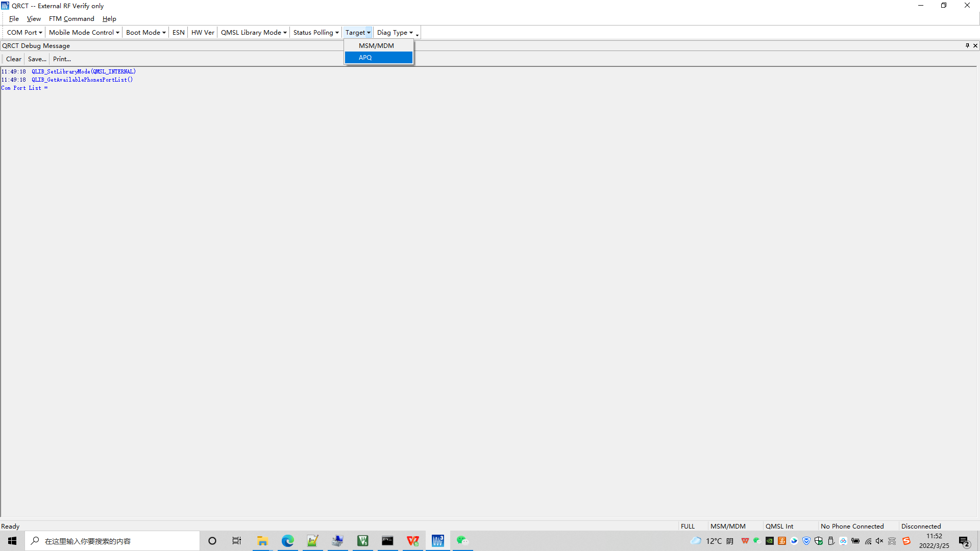Pin the QRCT Debug Message panel
The image size is (980, 551).
coord(967,45)
